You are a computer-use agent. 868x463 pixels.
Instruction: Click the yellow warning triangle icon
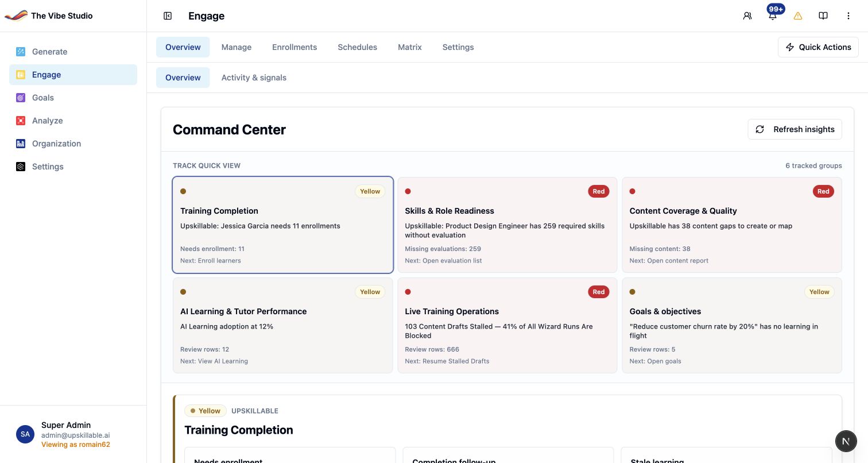[x=798, y=16]
